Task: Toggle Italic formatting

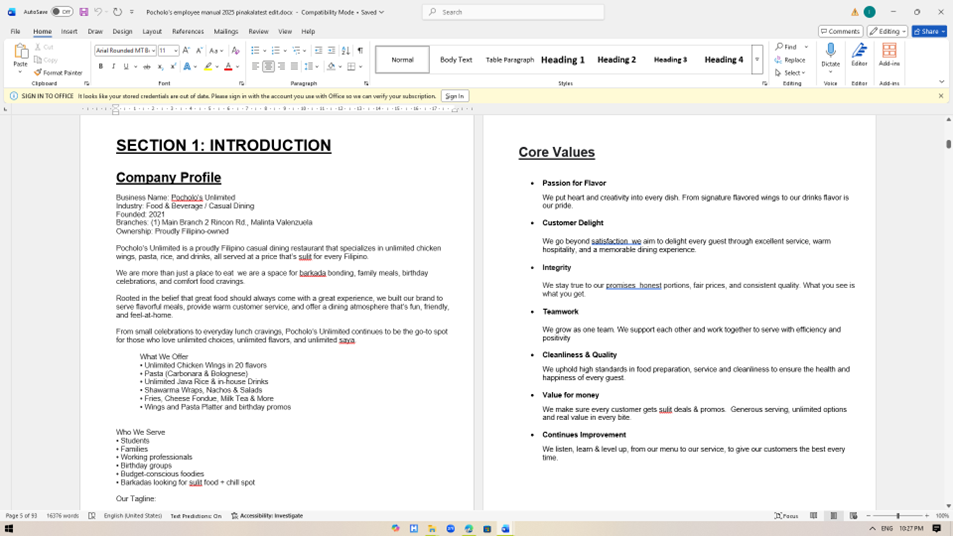Action: pos(113,67)
